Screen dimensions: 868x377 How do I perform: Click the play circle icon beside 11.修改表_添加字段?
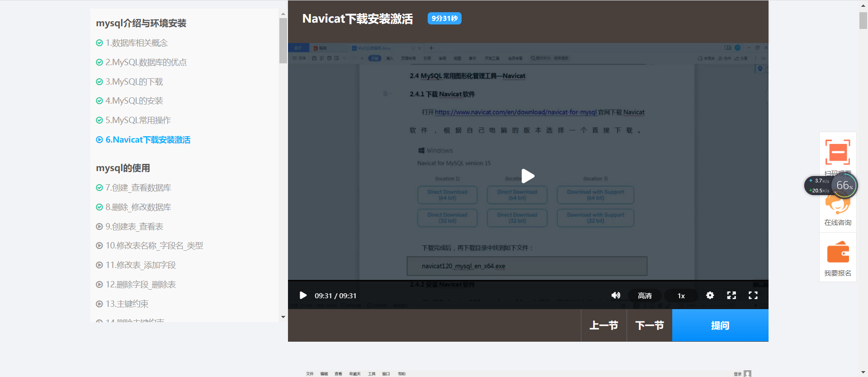[x=99, y=265]
